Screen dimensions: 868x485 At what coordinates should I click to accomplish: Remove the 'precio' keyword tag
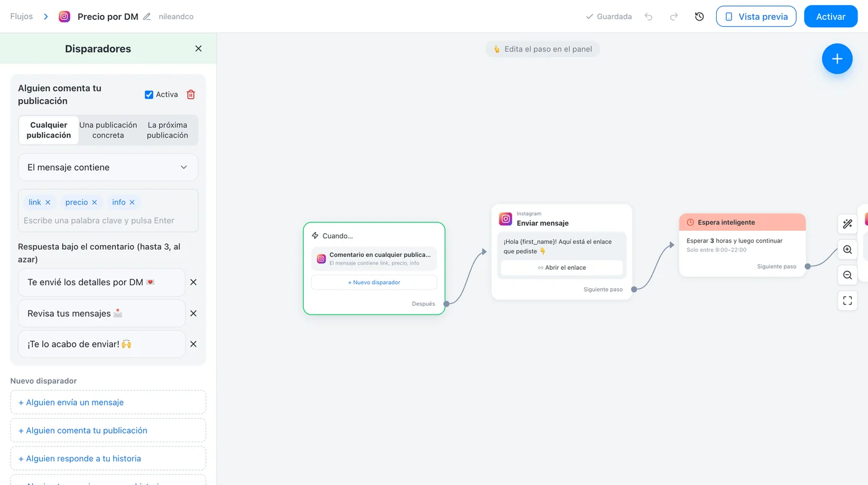tap(94, 202)
